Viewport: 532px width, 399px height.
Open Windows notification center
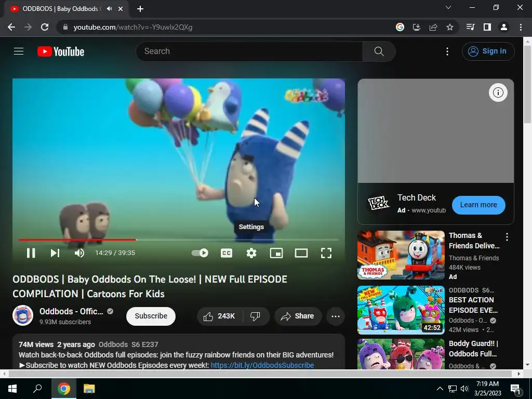(516, 389)
